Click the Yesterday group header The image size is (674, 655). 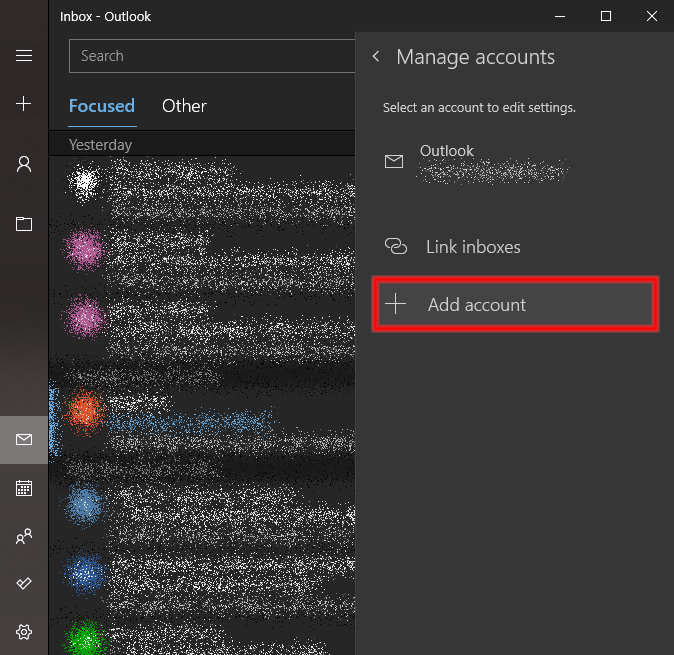(x=202, y=144)
